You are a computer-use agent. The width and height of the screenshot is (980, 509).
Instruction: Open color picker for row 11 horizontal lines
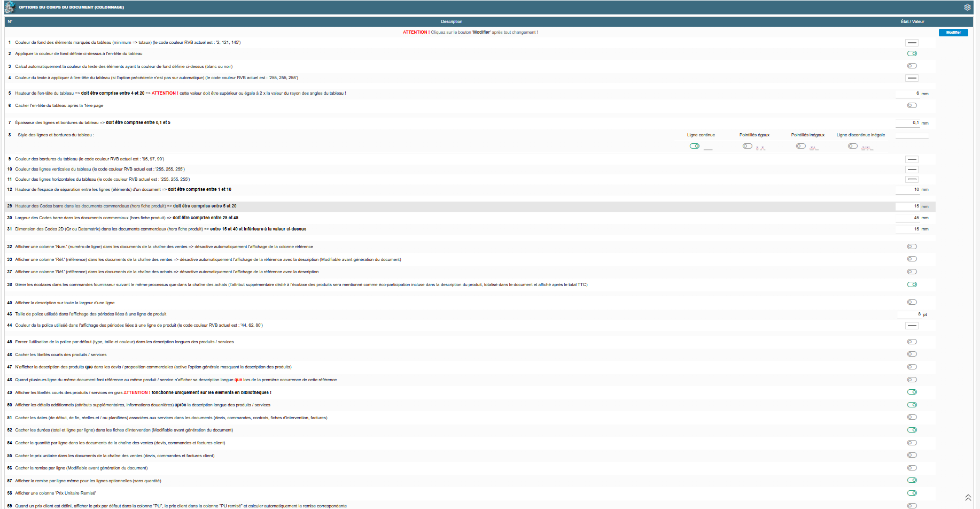pos(912,180)
